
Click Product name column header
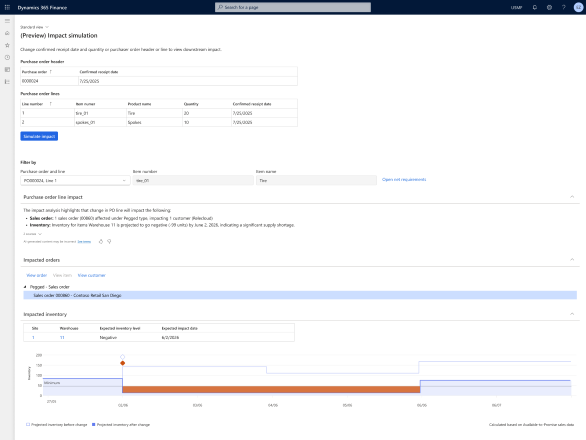[x=139, y=104]
